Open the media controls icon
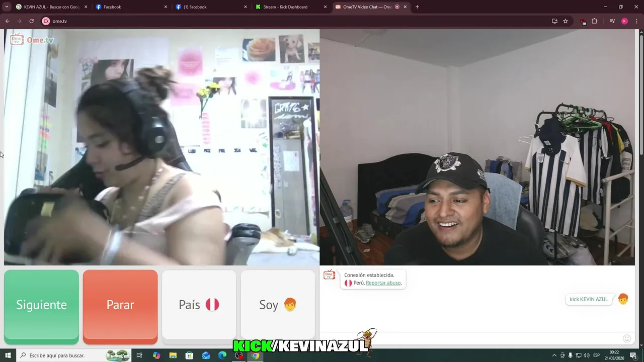Viewport: 644px width, 362px height. [612, 21]
